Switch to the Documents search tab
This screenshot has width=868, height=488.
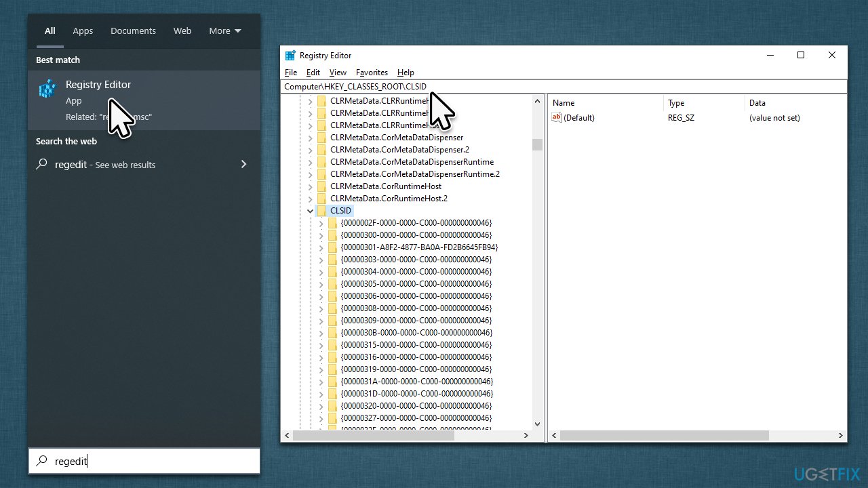coord(133,31)
